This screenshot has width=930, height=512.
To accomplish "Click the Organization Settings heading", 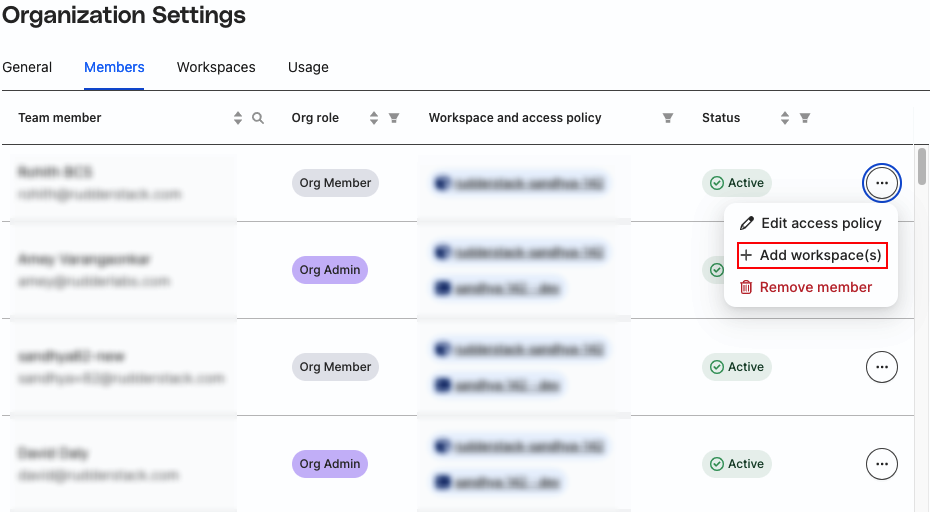I will tap(124, 15).
